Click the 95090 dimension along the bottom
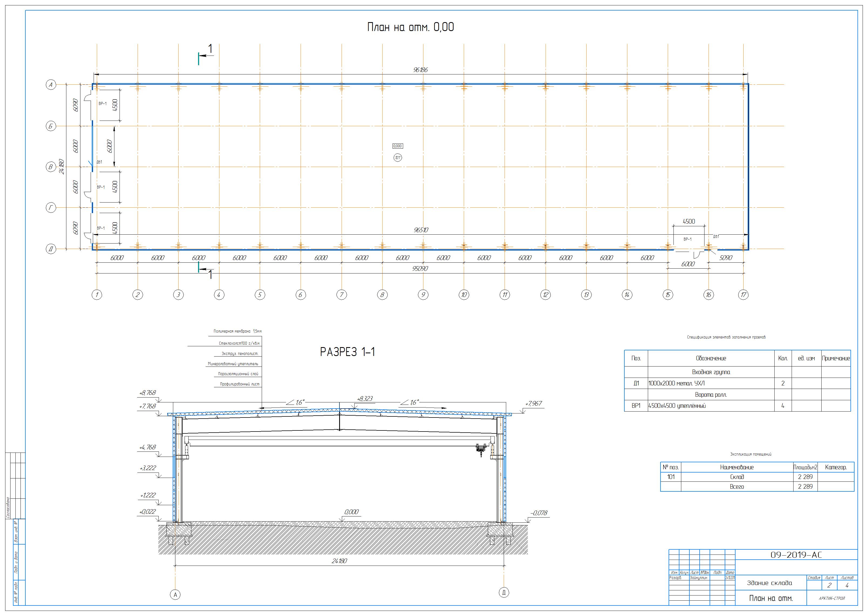The height and width of the screenshot is (616, 868). pos(420,269)
